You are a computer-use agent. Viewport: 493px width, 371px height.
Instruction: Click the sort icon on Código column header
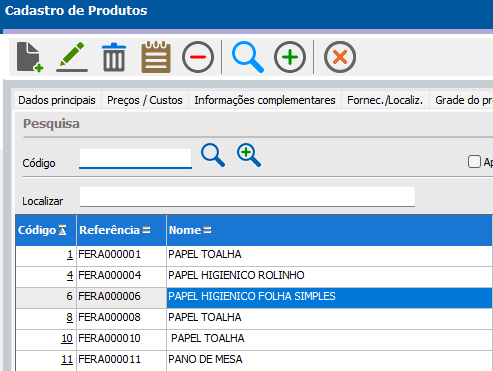click(x=62, y=230)
